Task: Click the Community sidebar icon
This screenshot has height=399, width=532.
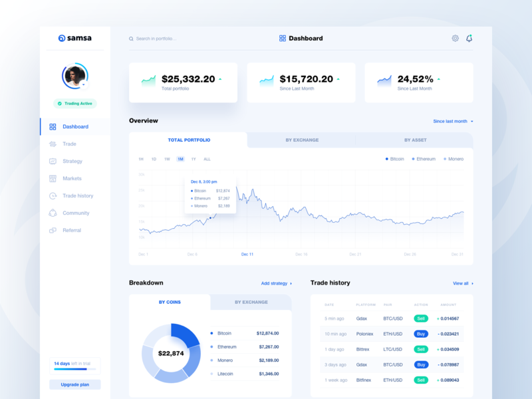Action: pos(53,213)
